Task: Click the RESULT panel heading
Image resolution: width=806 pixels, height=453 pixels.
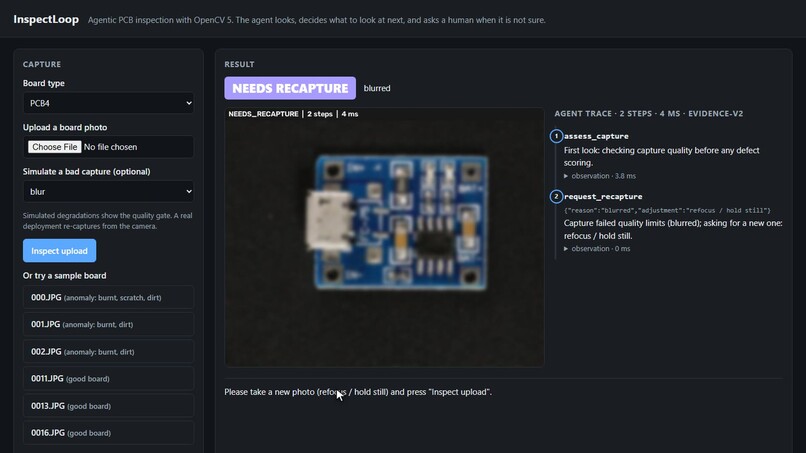Action: coord(239,64)
